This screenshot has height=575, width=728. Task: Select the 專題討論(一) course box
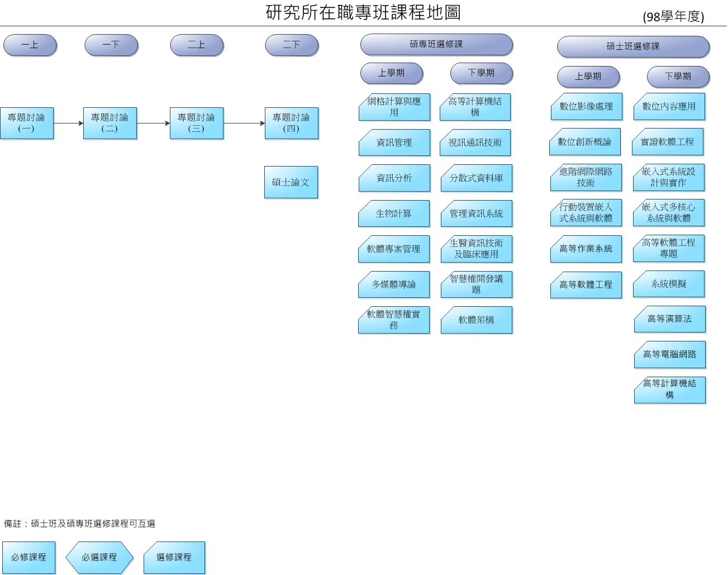tap(27, 123)
